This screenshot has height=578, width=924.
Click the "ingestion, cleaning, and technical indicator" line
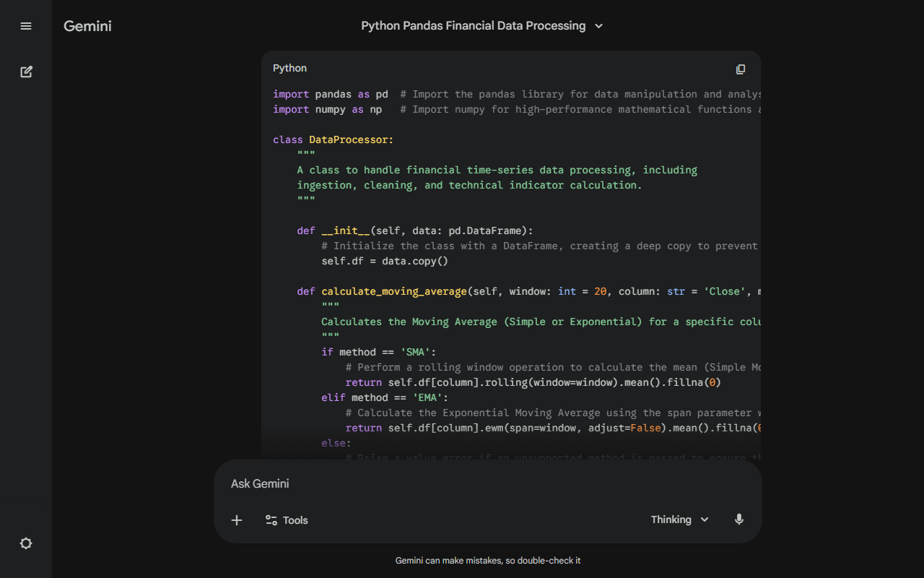click(x=469, y=185)
